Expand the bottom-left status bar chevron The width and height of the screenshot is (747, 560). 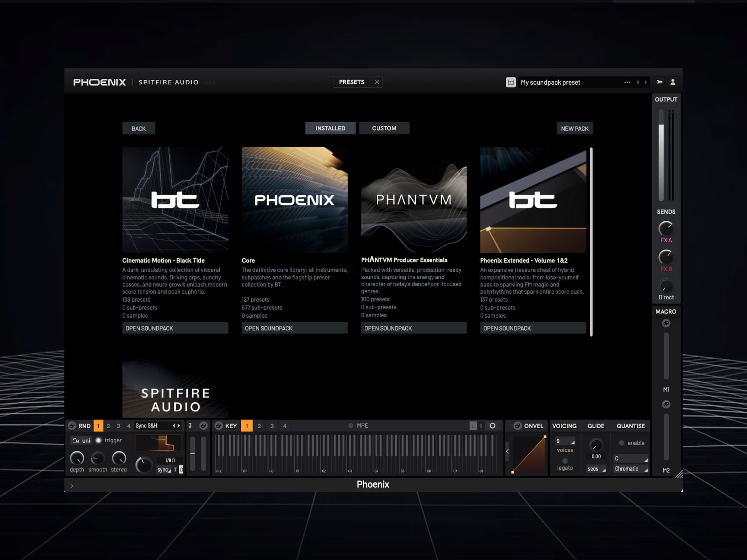pos(72,486)
